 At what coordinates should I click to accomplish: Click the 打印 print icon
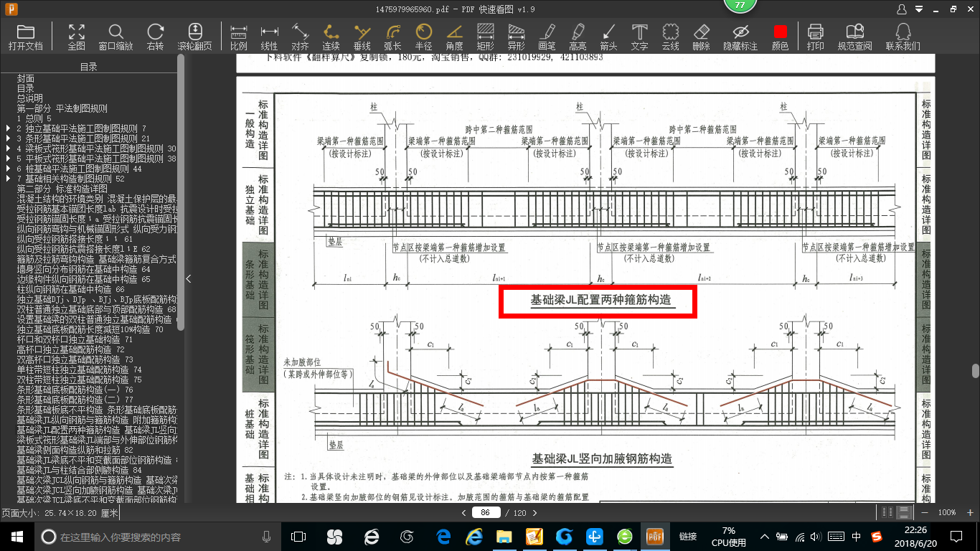click(815, 32)
